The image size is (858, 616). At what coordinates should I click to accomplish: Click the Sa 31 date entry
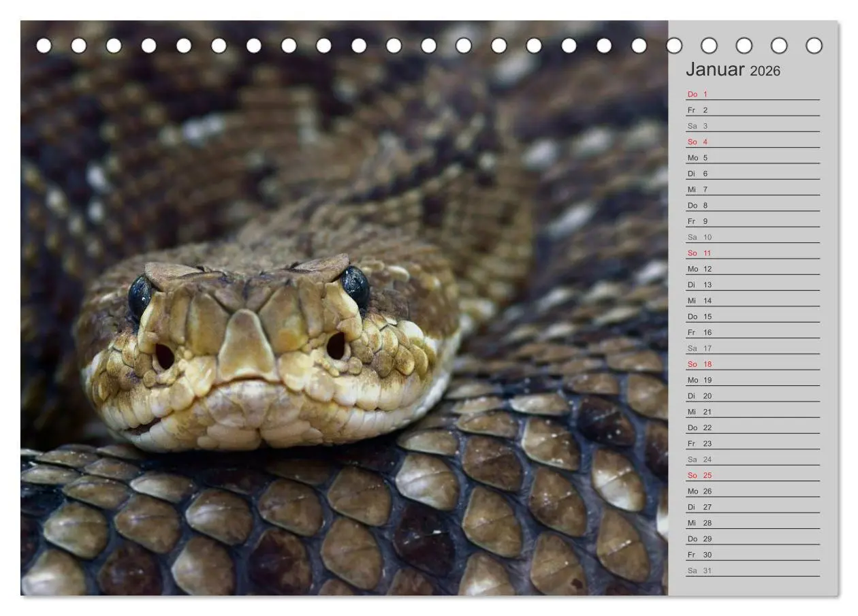752,571
